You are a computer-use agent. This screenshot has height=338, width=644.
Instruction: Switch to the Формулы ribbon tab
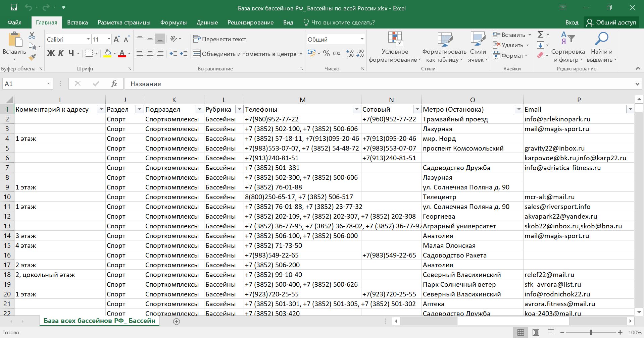(173, 22)
